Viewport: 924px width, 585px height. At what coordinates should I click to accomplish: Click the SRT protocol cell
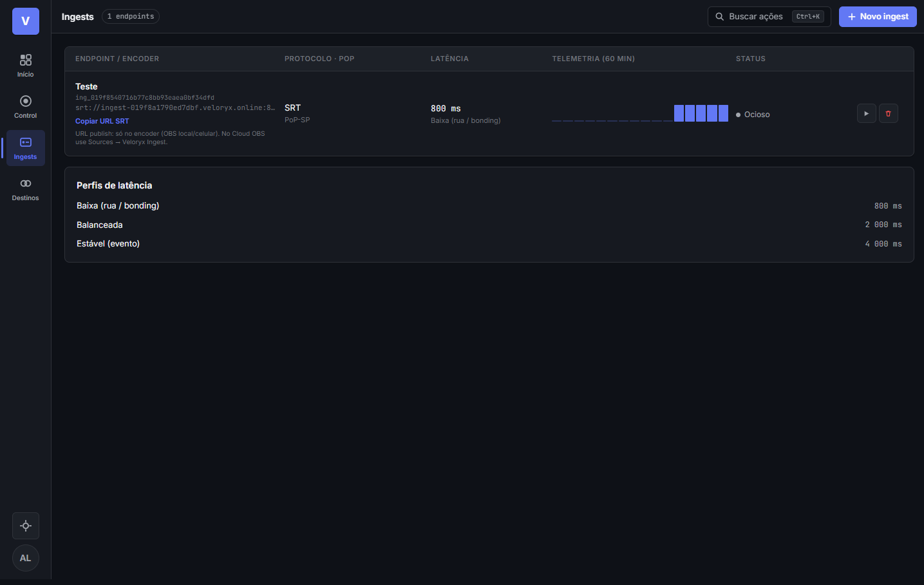(x=292, y=108)
